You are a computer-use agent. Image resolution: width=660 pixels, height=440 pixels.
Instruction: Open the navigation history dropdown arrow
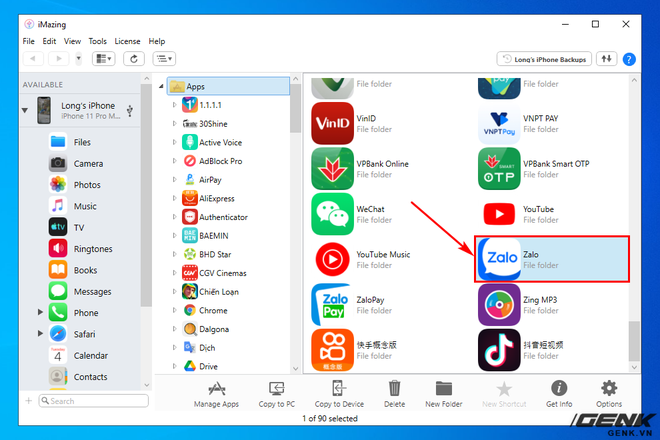coord(78,59)
